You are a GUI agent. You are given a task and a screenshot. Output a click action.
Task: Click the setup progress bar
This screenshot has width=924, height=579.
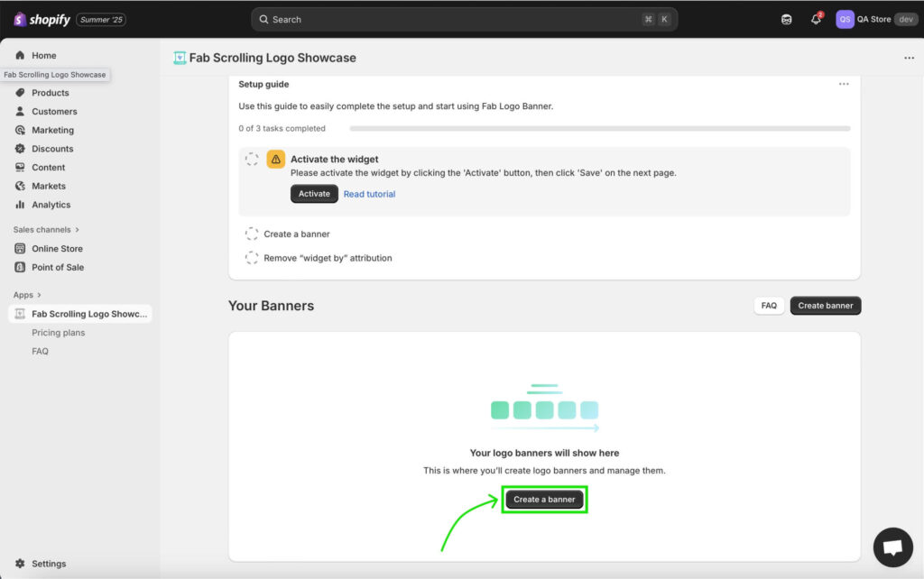pos(599,128)
